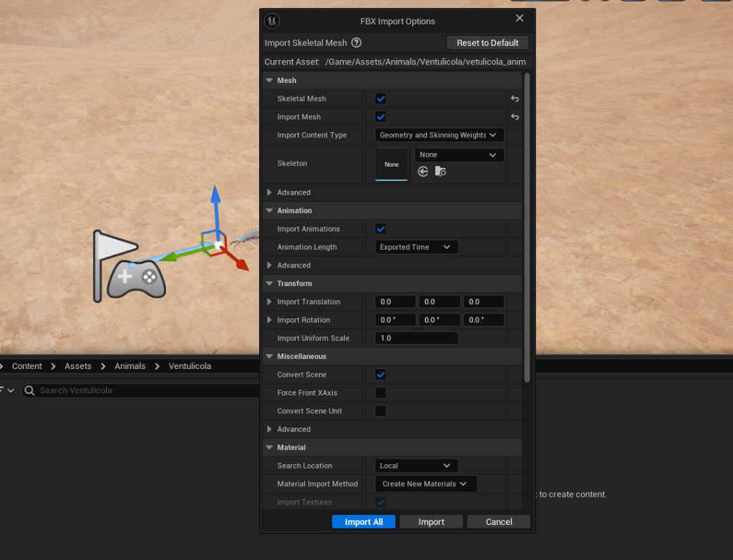Viewport: 733px width, 560px height.
Task: Click the Reset to Default button
Action: pos(487,43)
